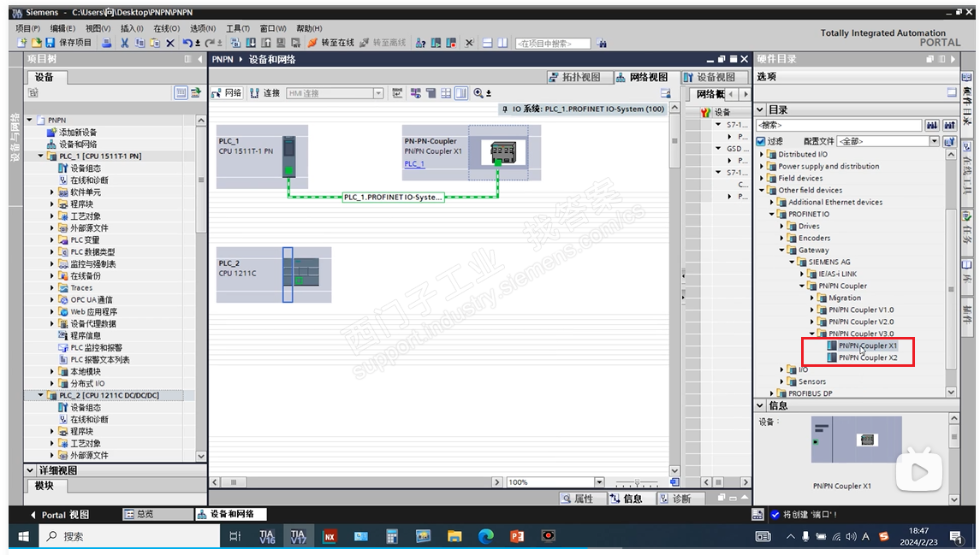This screenshot has height=555, width=980.
Task: Open the 项目(P) menu
Action: 27,28
